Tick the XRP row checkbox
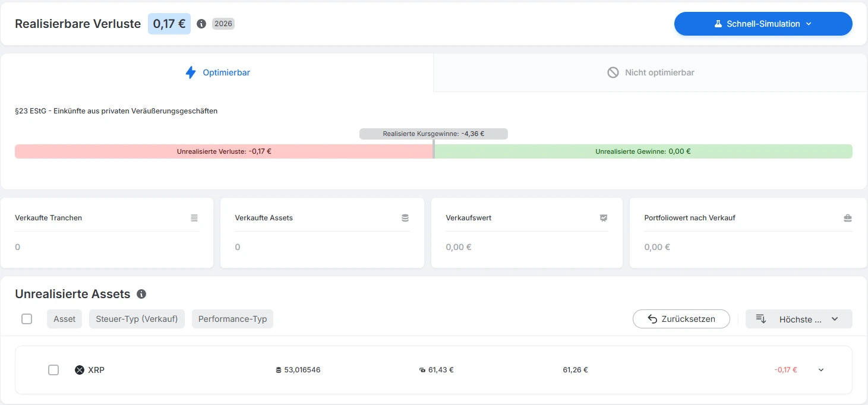 click(53, 370)
